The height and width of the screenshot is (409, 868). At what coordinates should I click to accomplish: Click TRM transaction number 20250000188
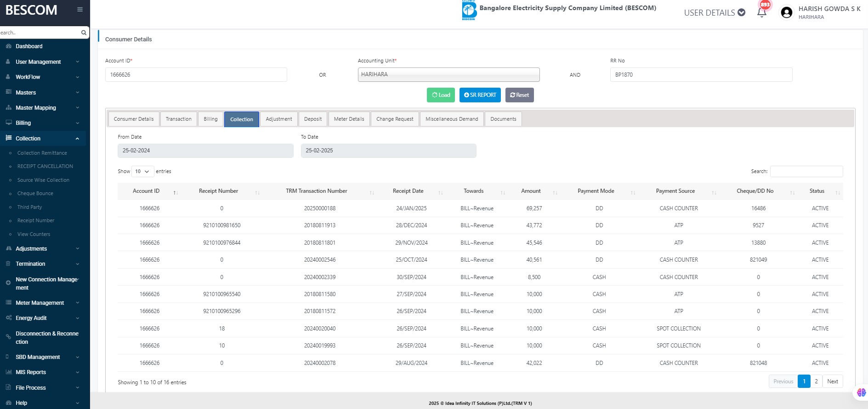320,208
